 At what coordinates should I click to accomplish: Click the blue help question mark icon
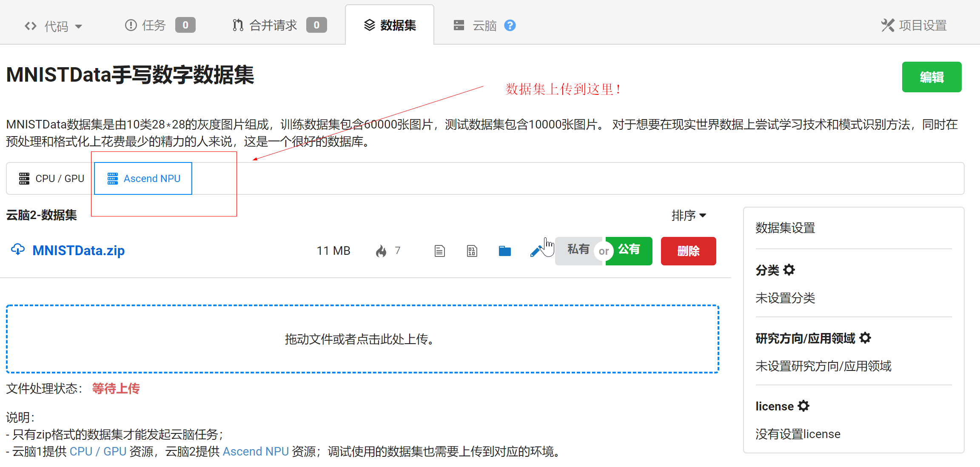point(510,26)
